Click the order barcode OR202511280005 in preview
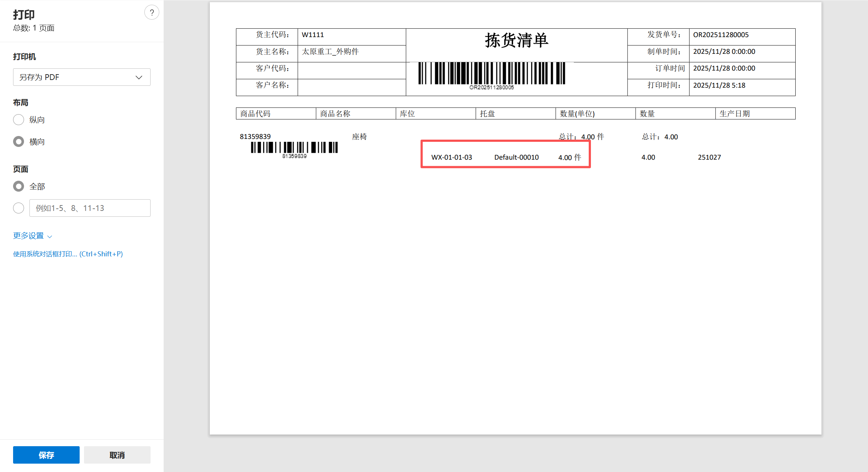 click(491, 74)
